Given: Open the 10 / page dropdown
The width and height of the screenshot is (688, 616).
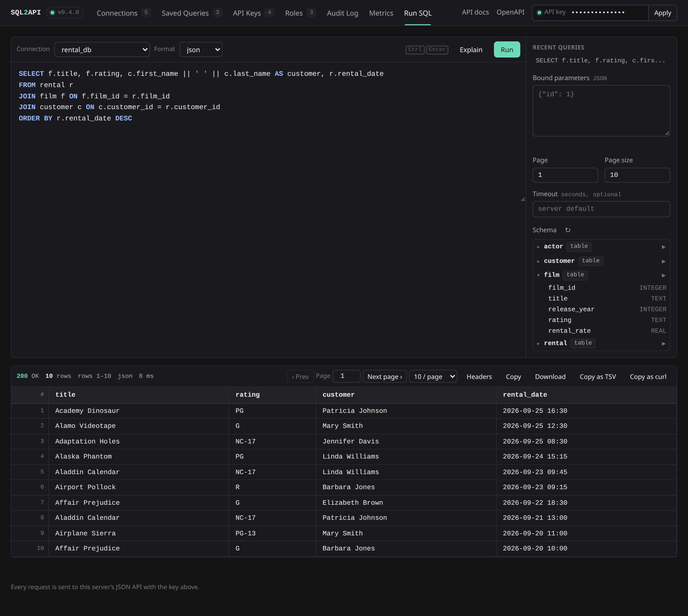Looking at the screenshot, I should (x=433, y=376).
